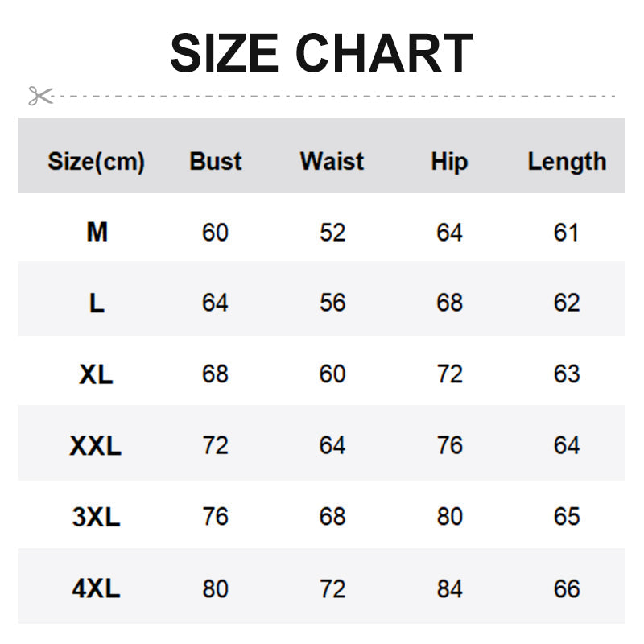This screenshot has width=644, height=644.
Task: Click the Hip column header
Action: [x=449, y=162]
